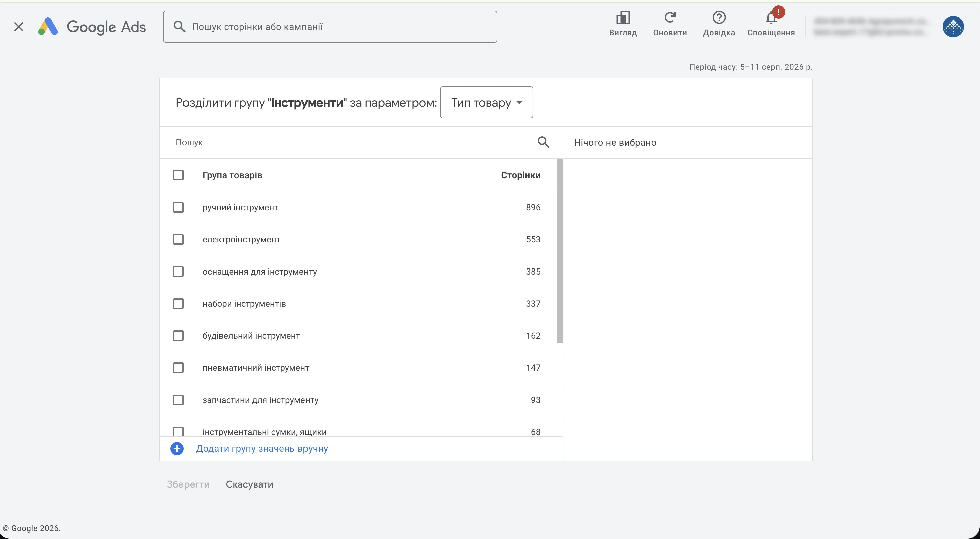Image resolution: width=980 pixels, height=539 pixels.
Task: Click the product list vertical scrollbar
Action: click(560, 251)
